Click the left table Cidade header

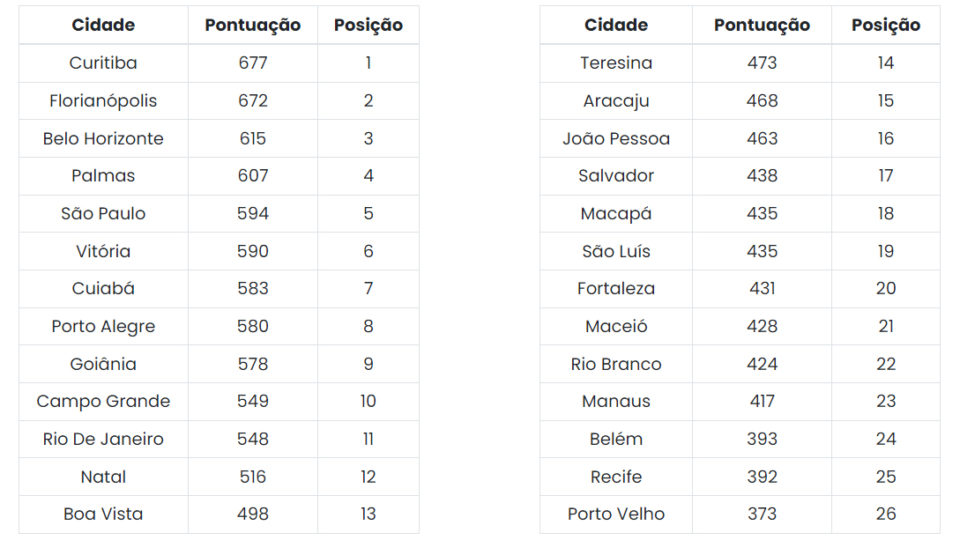pos(103,25)
